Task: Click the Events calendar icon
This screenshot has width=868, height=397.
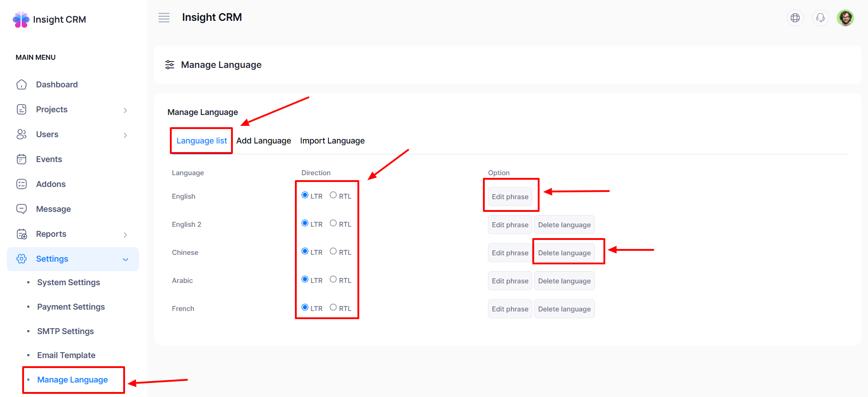Action: tap(21, 159)
